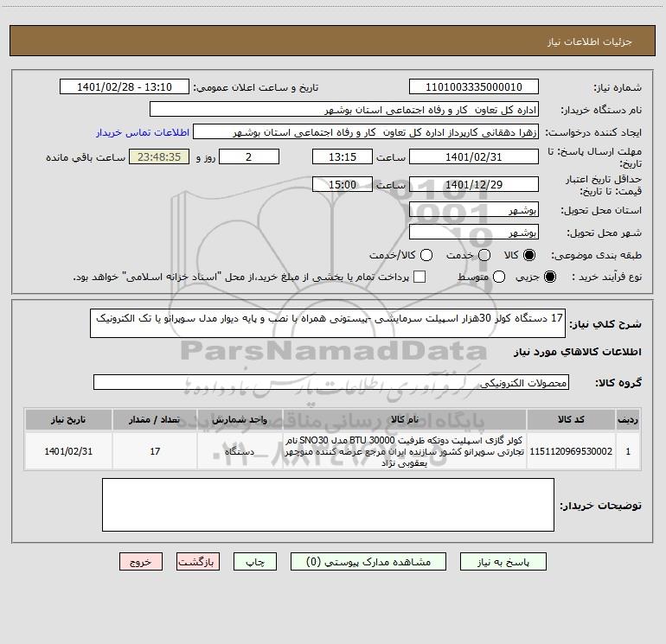The height and width of the screenshot is (644, 666).
Task: Click the بازگشت back button
Action: (198, 562)
